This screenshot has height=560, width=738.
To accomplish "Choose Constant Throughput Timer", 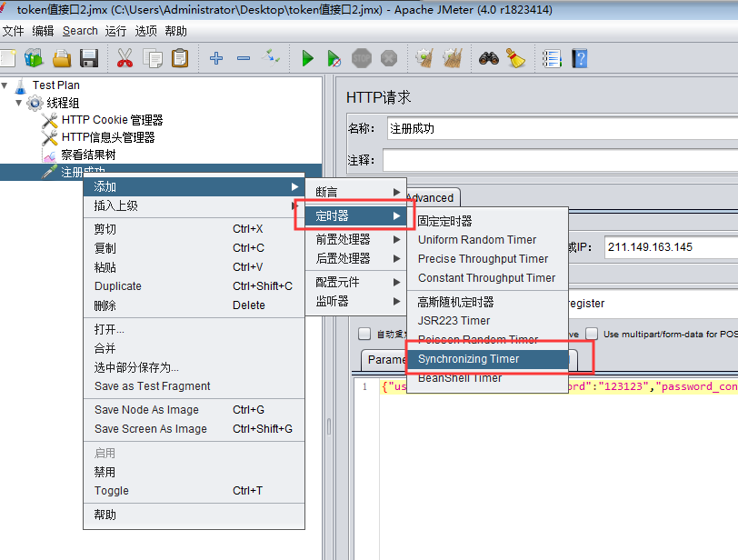I will pyautogui.click(x=487, y=278).
